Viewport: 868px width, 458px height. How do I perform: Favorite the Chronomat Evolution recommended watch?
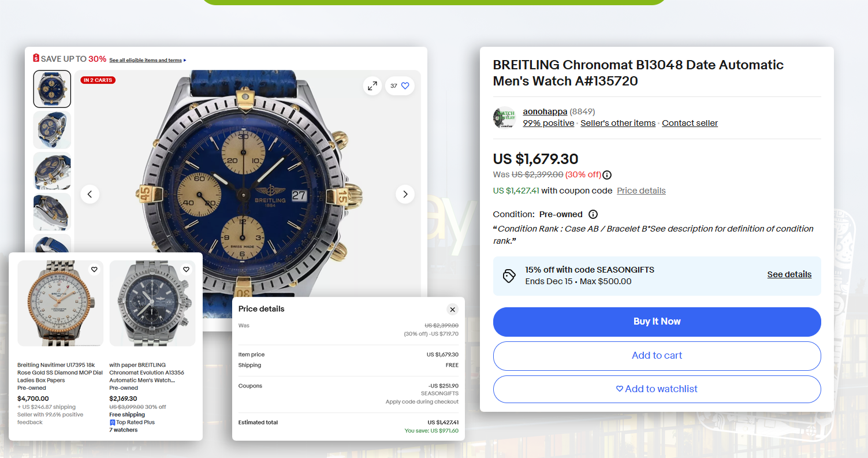coord(186,269)
